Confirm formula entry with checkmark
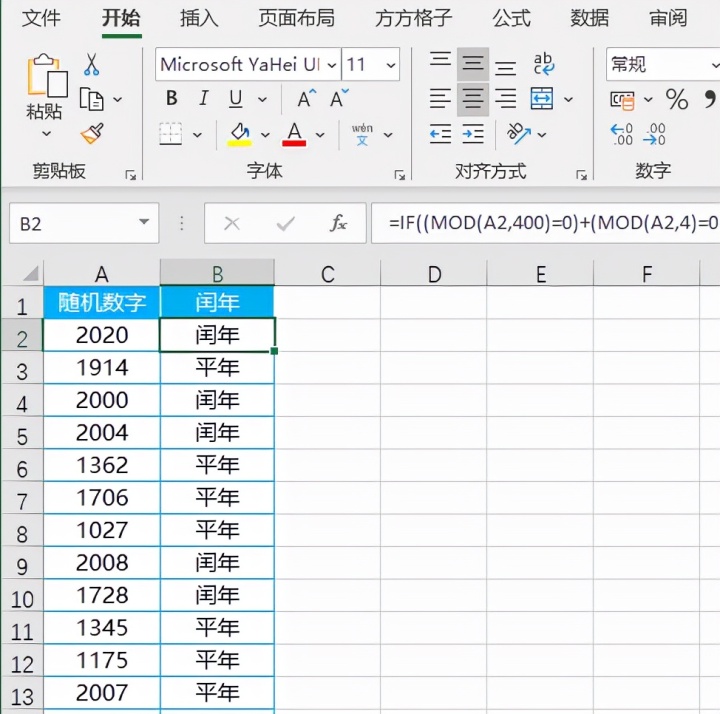720x714 pixels. point(285,224)
